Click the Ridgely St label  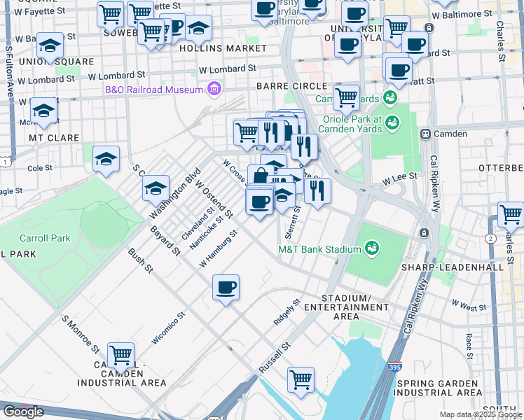[x=287, y=312]
